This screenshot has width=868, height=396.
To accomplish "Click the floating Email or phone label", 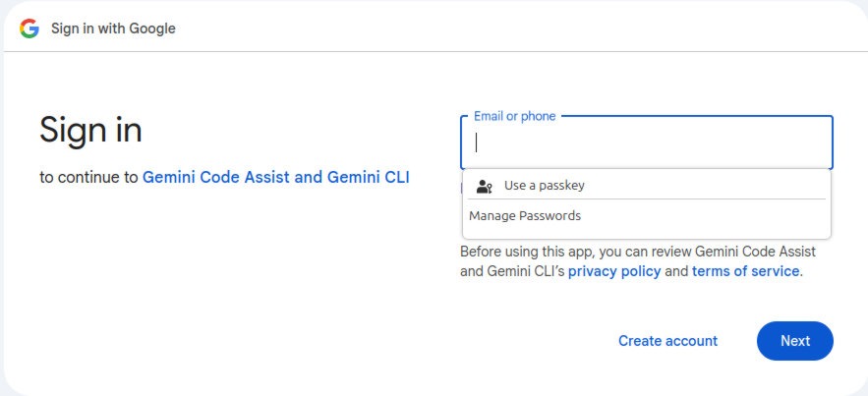I will point(514,116).
